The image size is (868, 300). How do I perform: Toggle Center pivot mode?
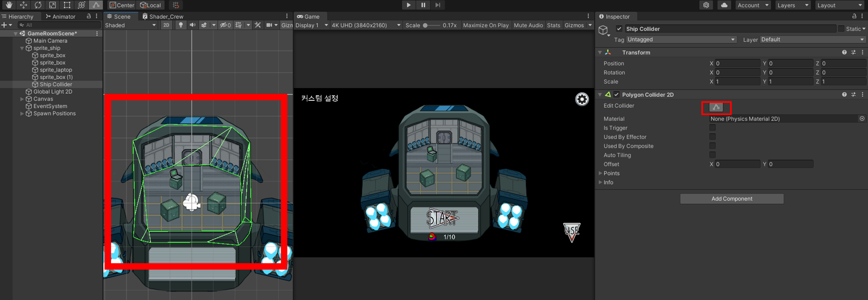[x=122, y=5]
